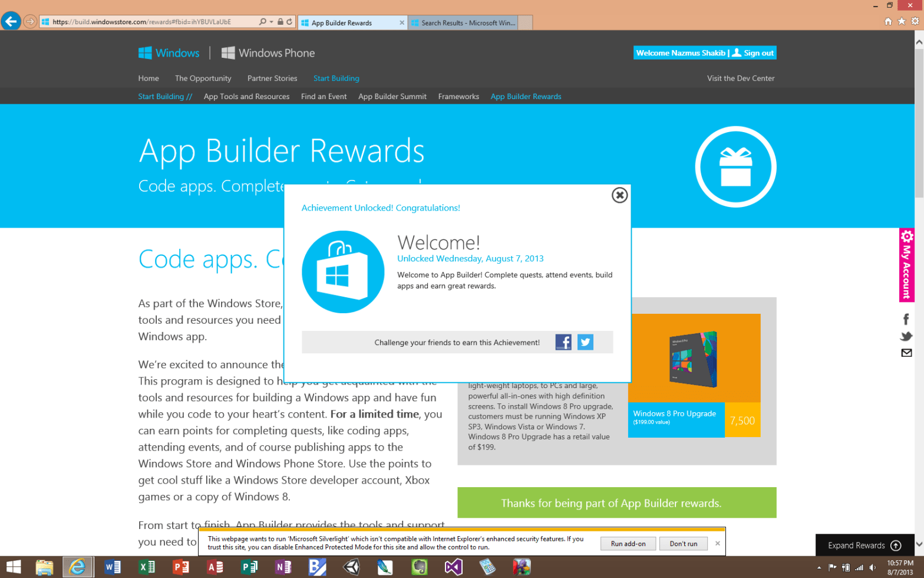This screenshot has width=924, height=578.
Task: Share achievement via Facebook icon in popup
Action: (x=563, y=342)
